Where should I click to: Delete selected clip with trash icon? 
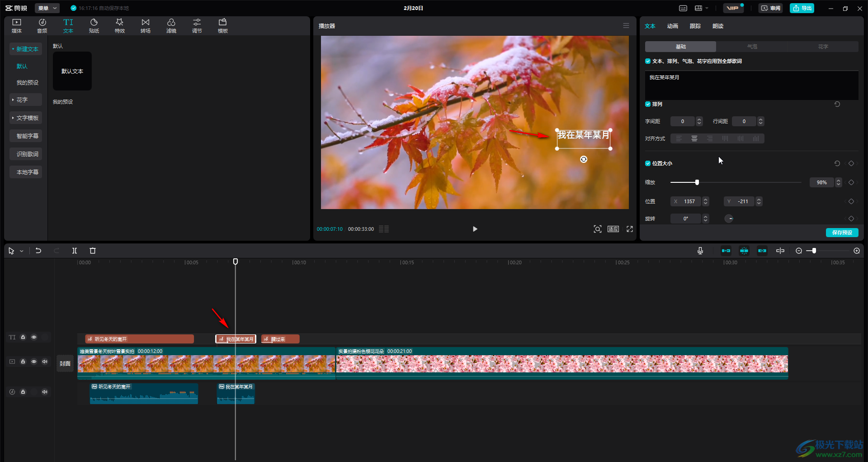tap(93, 251)
